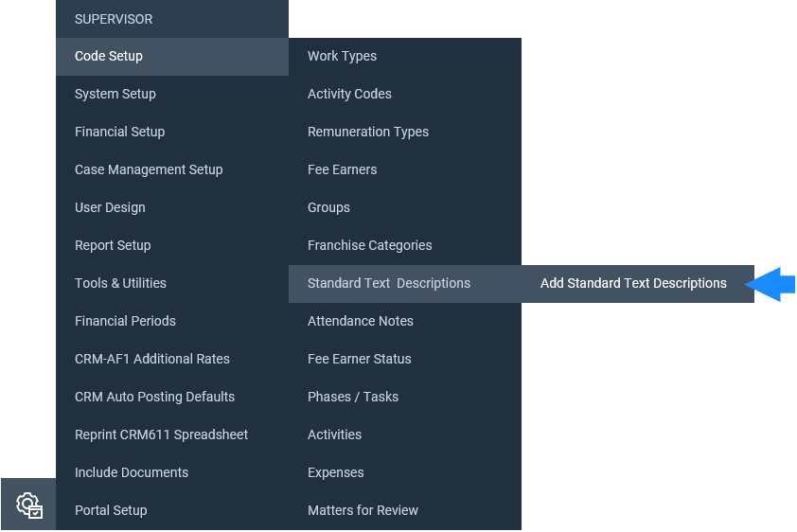
Task: Go to Report Setup
Action: pos(172,245)
